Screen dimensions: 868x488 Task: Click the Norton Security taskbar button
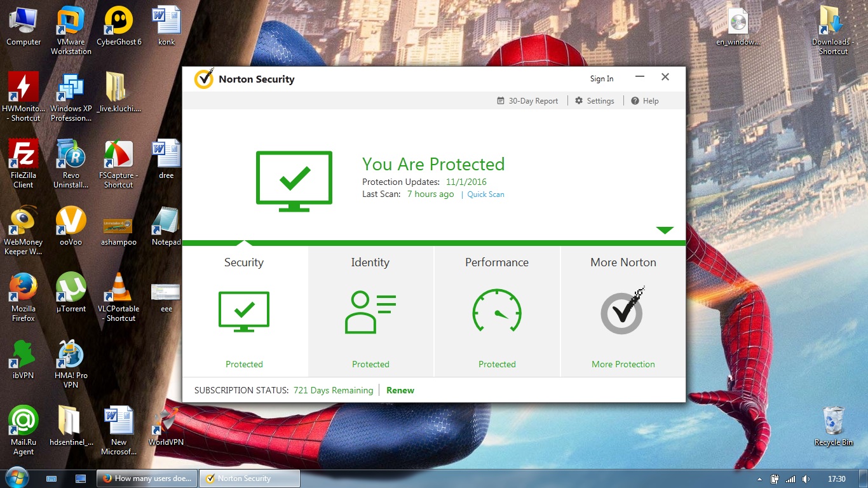tap(250, 478)
